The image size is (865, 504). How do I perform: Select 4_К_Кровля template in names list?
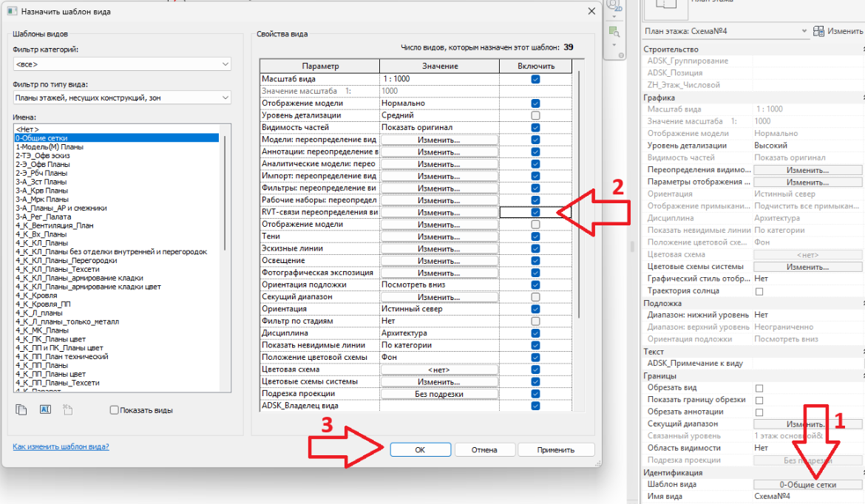point(36,296)
